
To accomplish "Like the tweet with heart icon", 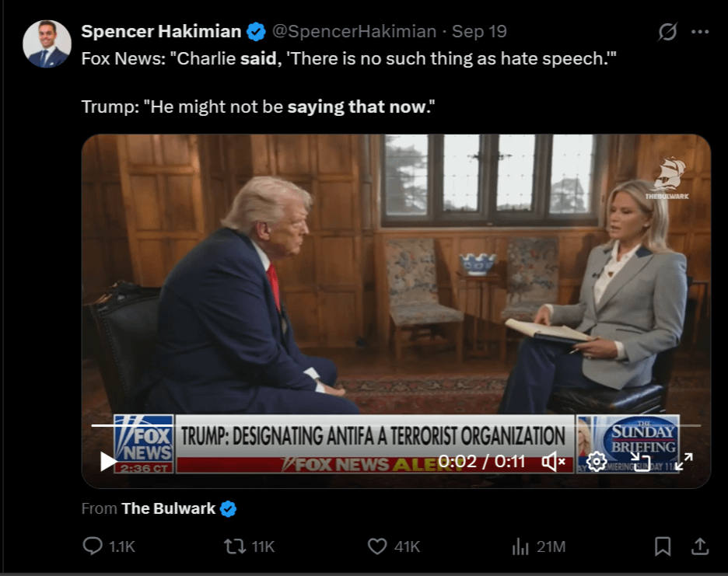I will (x=377, y=546).
